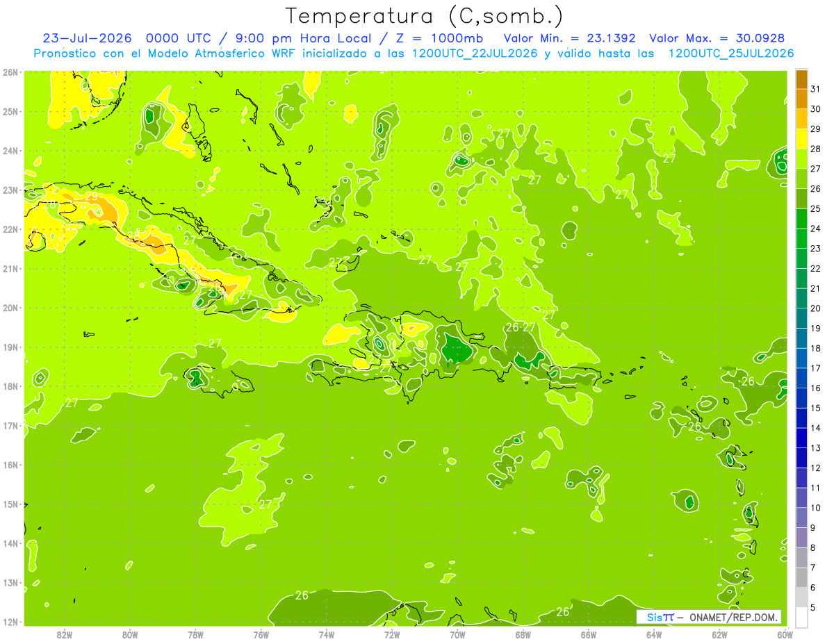
Task: Click the "13N" latitude axis label
Action: 10,582
